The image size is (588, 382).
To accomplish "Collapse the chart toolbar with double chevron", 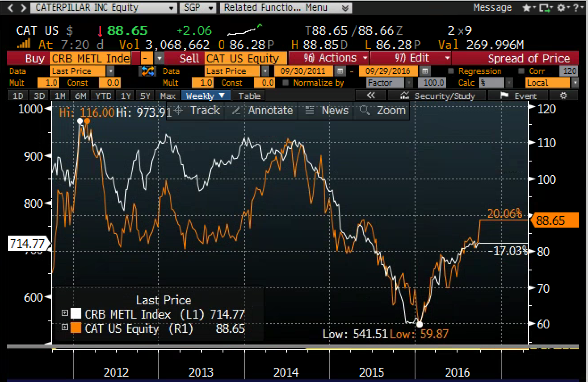I will click(370, 95).
